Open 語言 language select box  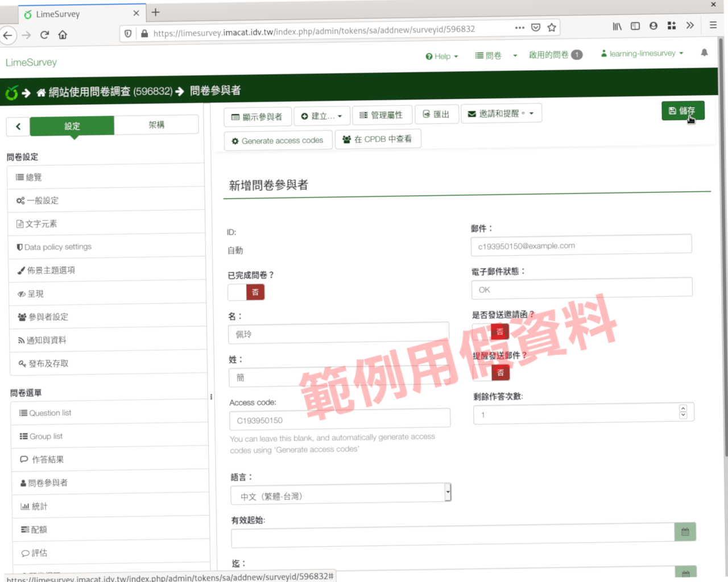341,494
